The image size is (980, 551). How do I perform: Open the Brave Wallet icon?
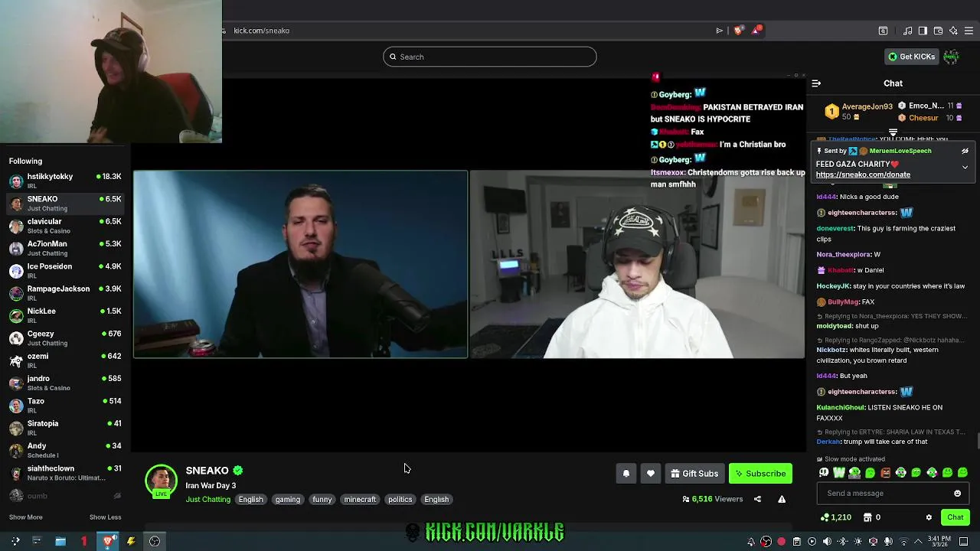point(938,31)
